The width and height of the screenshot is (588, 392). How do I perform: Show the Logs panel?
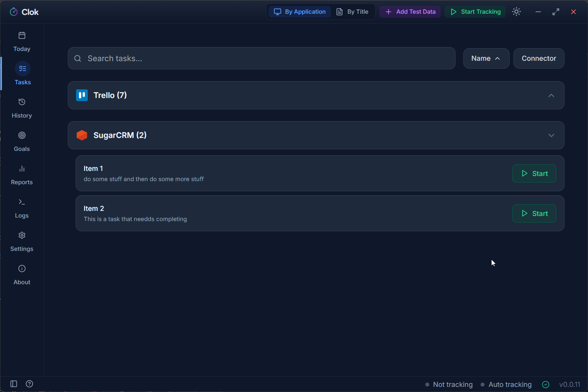pyautogui.click(x=22, y=209)
